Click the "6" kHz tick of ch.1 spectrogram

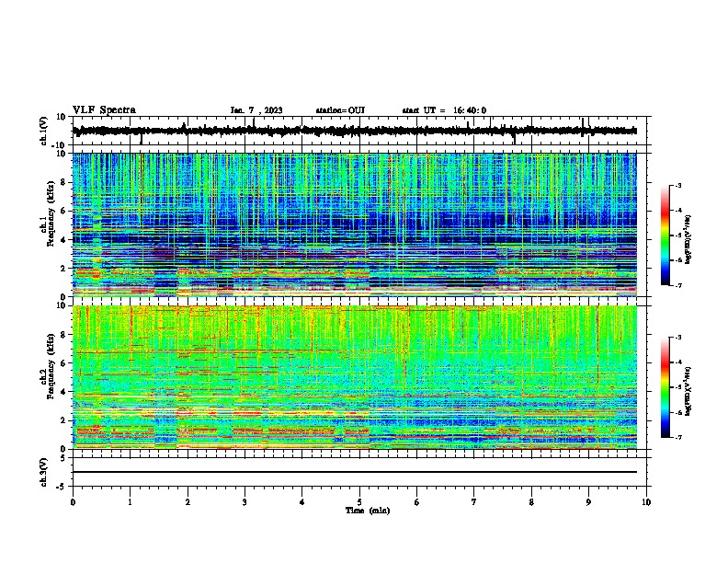coord(64,211)
